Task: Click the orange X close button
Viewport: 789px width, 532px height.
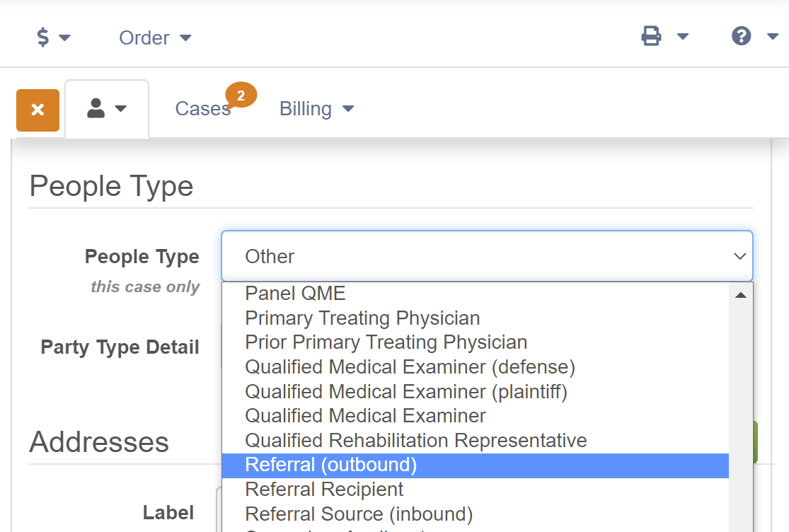Action: pos(38,110)
